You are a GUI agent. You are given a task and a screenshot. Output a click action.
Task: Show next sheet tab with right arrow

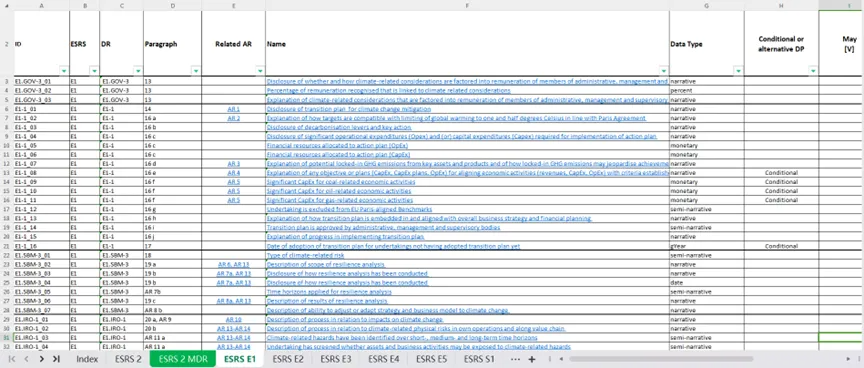coord(41,359)
